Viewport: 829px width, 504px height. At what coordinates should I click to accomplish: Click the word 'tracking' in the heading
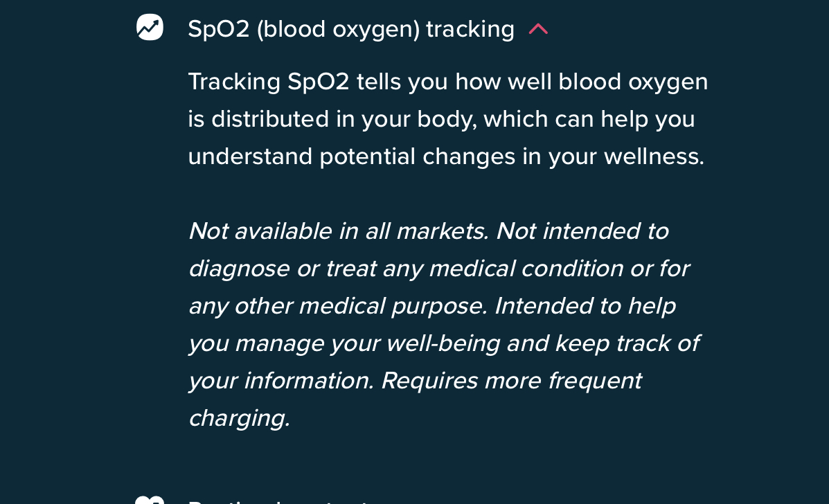point(470,29)
